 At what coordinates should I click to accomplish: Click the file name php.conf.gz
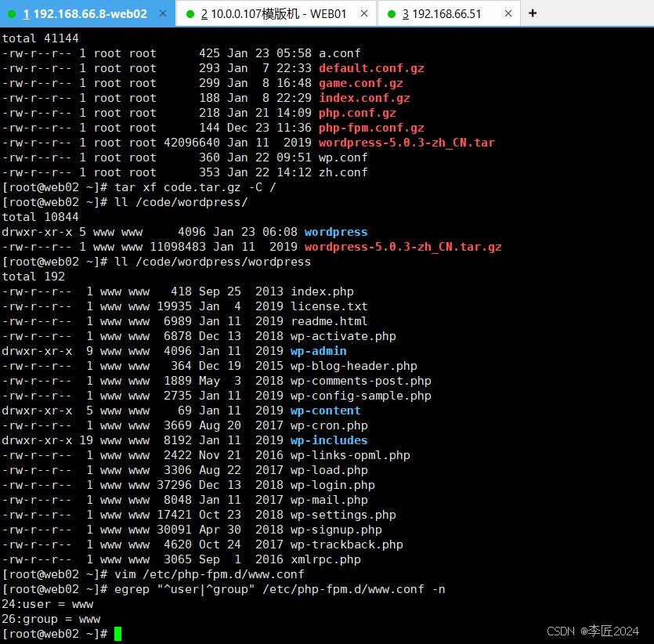(x=357, y=113)
